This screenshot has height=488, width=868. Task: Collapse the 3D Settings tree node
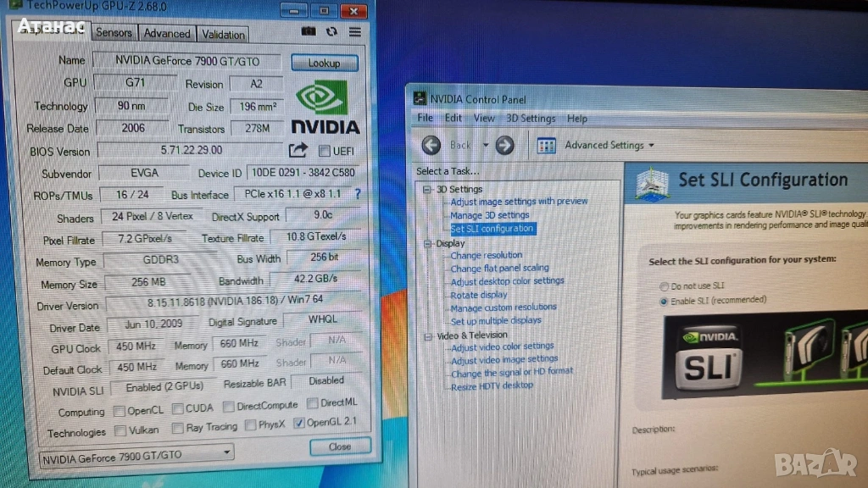click(x=429, y=189)
